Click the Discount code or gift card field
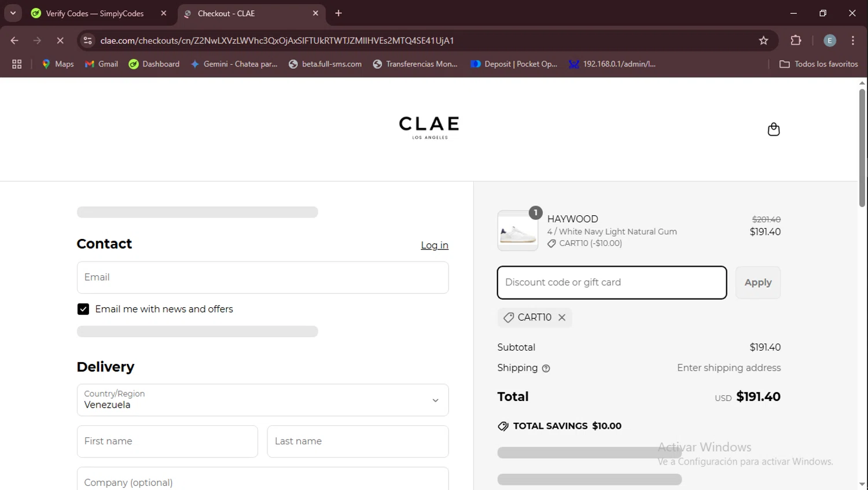 612,282
